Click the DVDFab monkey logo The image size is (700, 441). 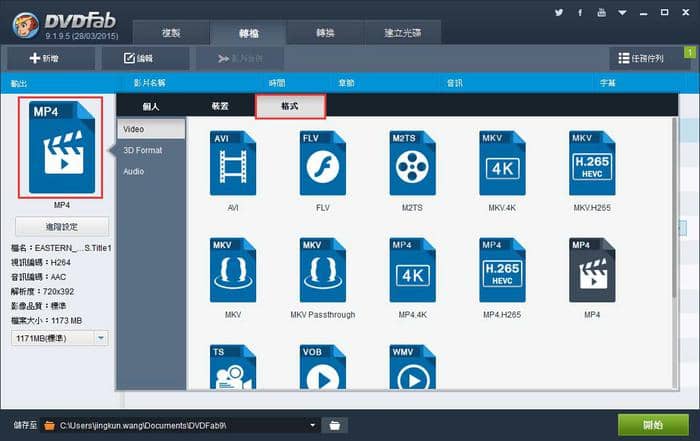[25, 25]
